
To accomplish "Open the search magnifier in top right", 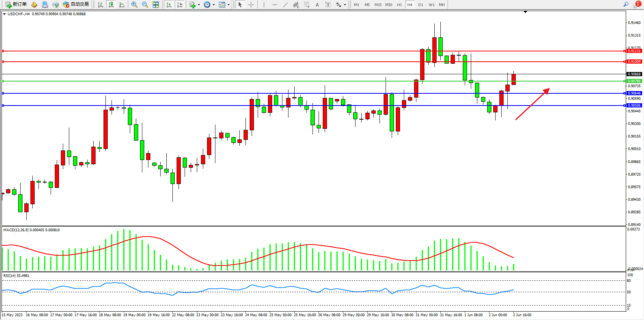I will click(x=626, y=5).
